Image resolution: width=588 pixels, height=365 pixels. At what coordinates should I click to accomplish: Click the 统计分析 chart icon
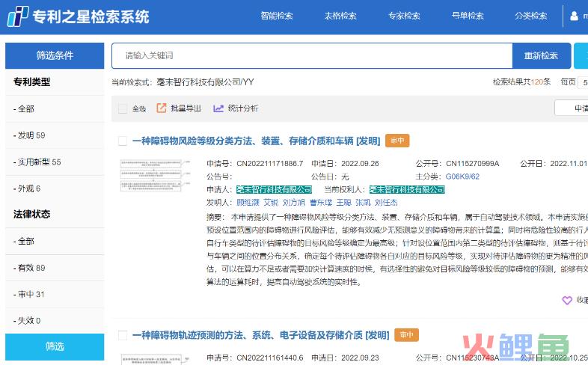(218, 108)
